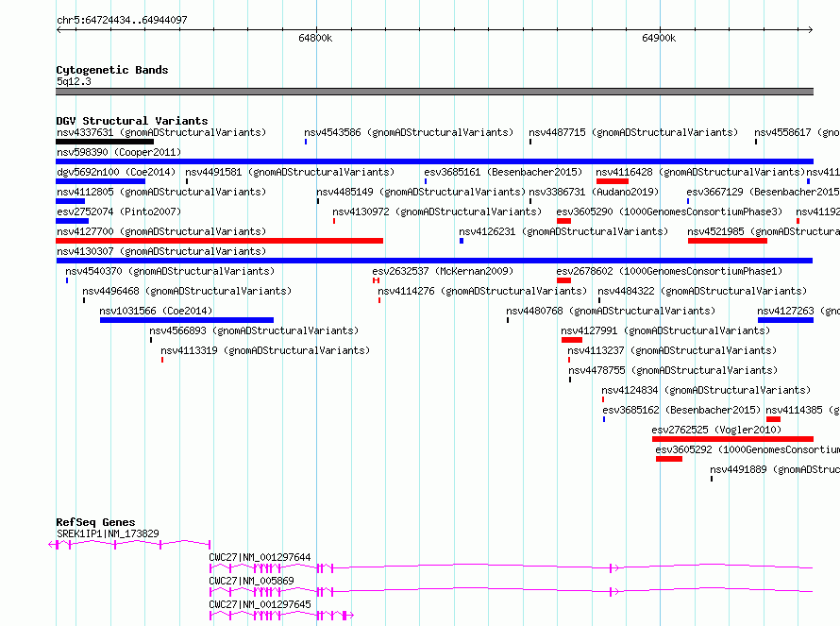Select the blue nsv1031566 variant bar

coord(187,320)
